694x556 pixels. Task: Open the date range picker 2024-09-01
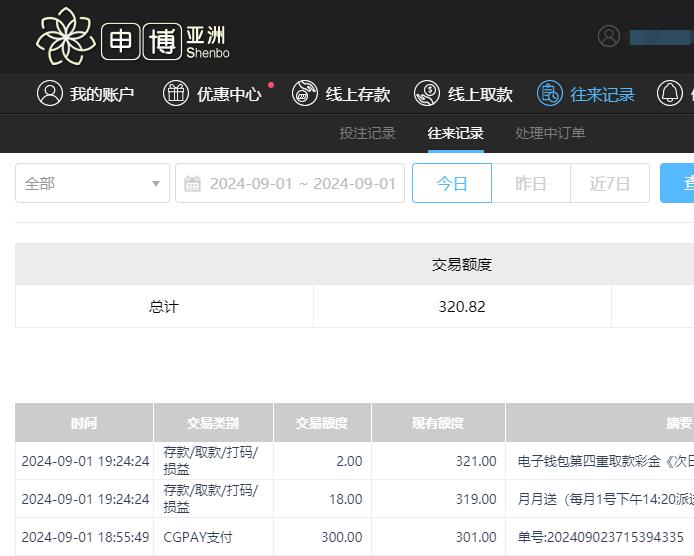pos(302,184)
